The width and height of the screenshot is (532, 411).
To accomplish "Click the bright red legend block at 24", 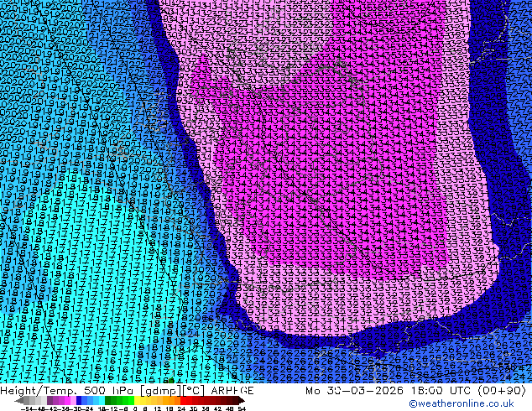I will (x=183, y=401).
